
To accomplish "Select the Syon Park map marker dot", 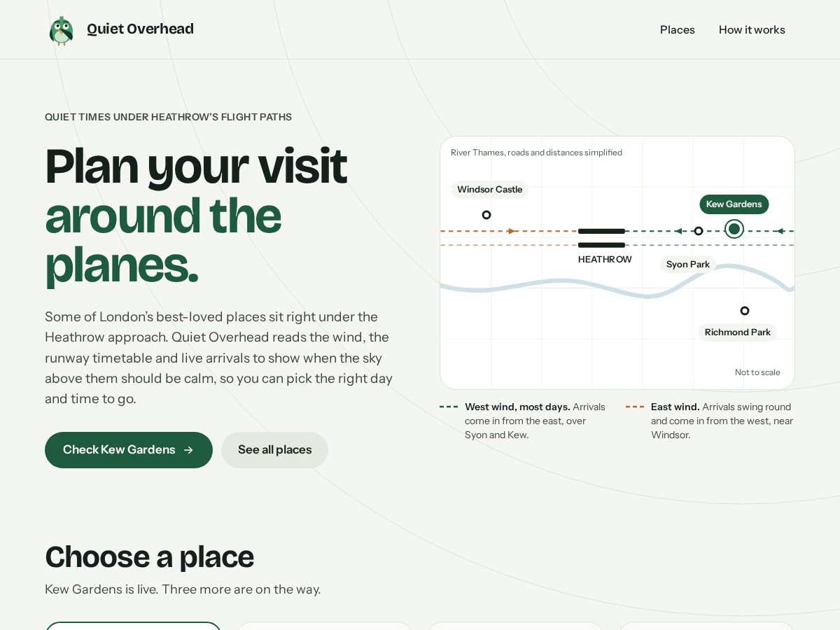I will [698, 231].
